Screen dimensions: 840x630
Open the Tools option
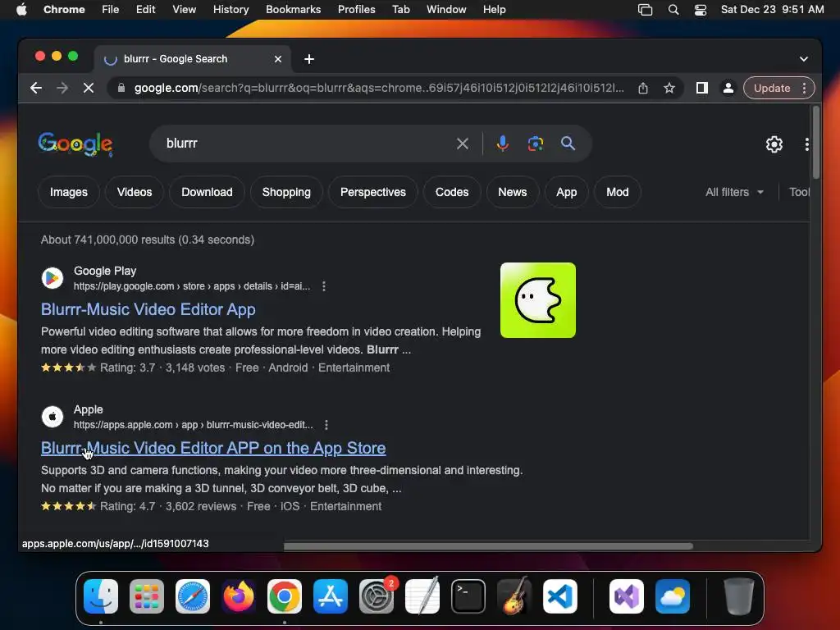[x=799, y=192]
